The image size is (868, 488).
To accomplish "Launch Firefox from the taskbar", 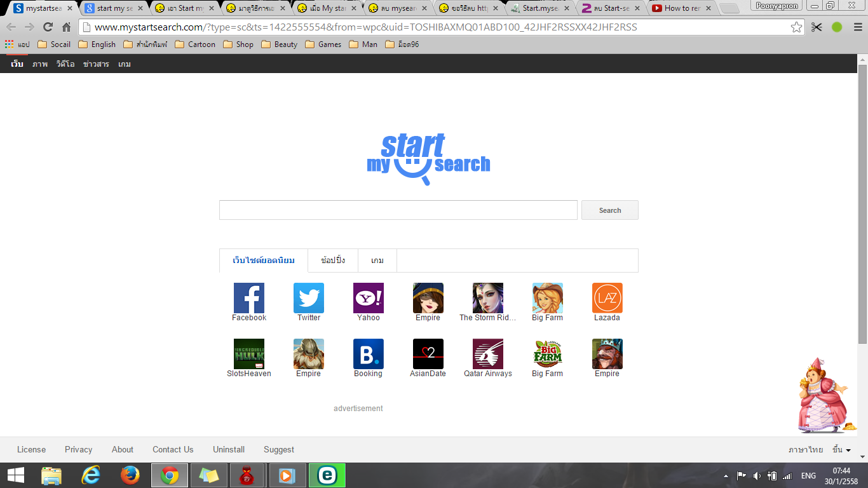I will coord(130,475).
